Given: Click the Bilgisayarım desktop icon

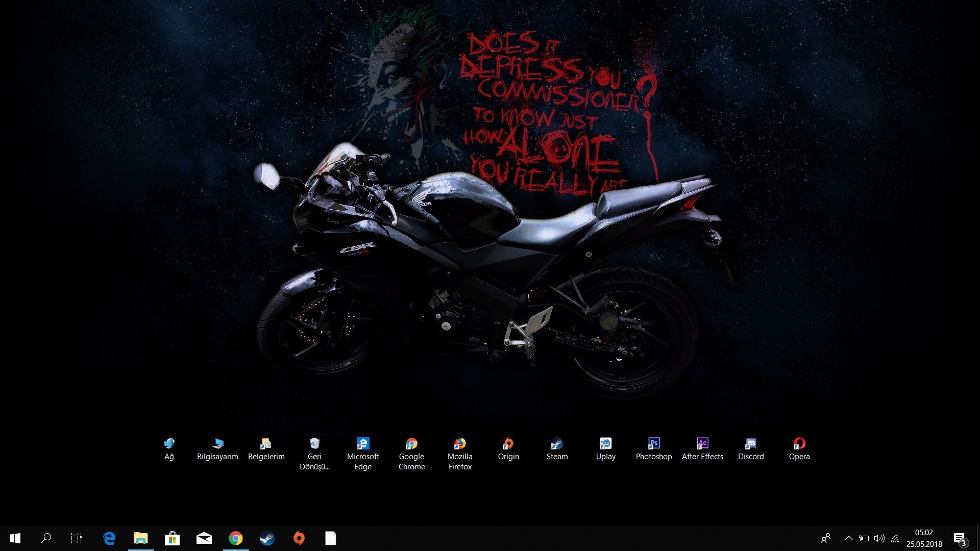Looking at the screenshot, I should pyautogui.click(x=218, y=444).
